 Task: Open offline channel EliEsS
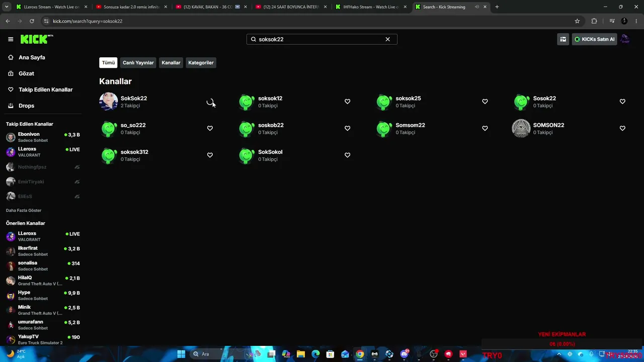click(x=43, y=196)
